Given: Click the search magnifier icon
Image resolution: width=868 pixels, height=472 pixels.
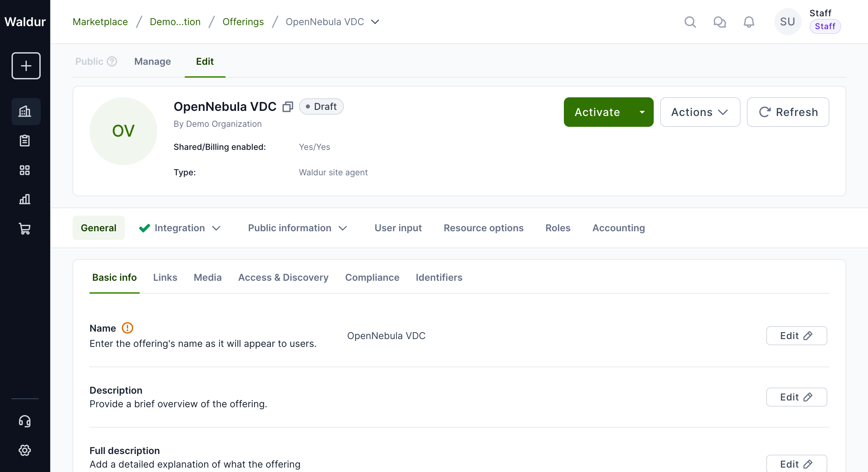Looking at the screenshot, I should 690,22.
